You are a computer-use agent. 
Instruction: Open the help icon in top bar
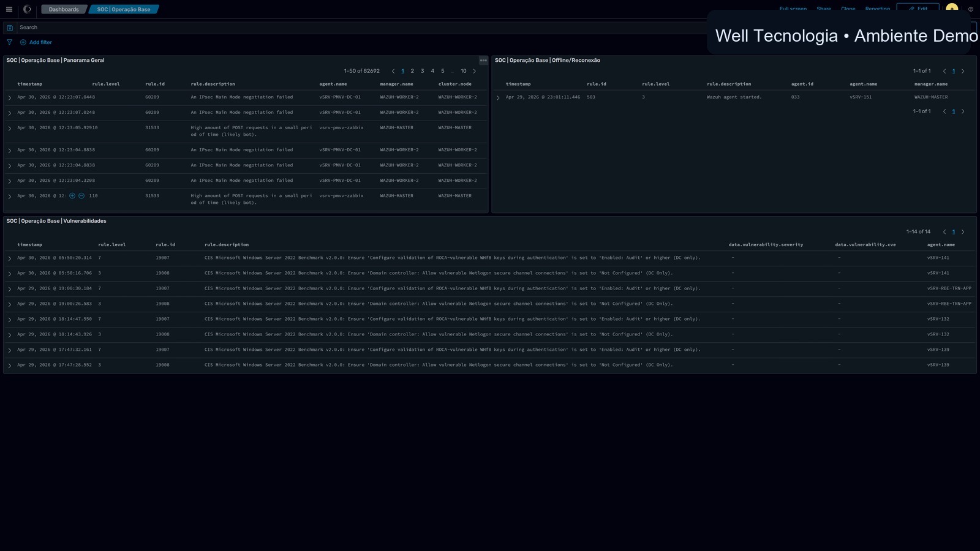[971, 9]
